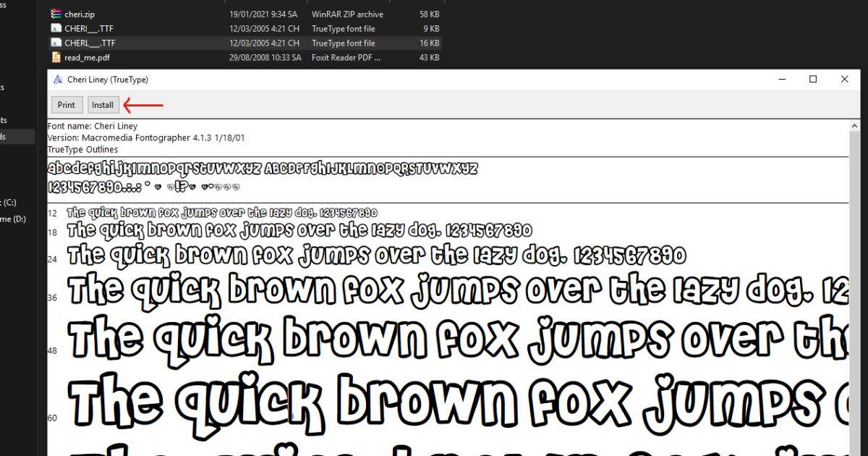Screen dimensions: 868x456
Task: Click the '29/08/2008 10:33 SA' date cell
Action: (x=265, y=57)
